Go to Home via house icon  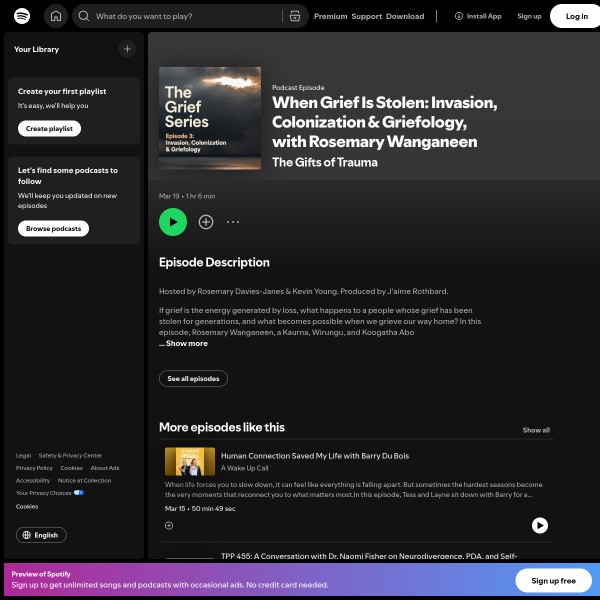pyautogui.click(x=56, y=16)
